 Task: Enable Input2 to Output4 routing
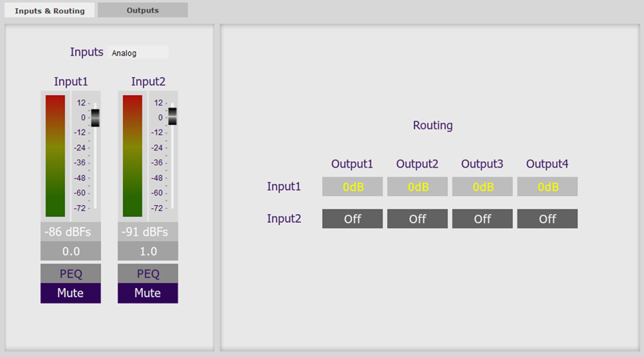click(547, 219)
